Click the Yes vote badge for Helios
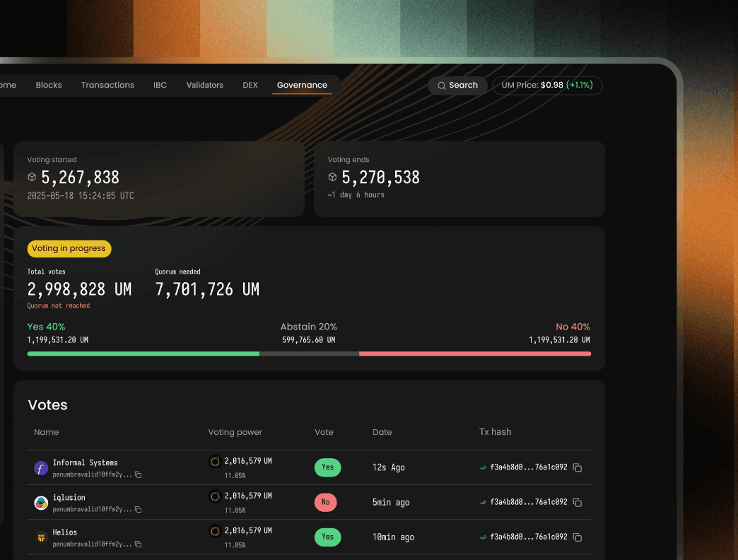 (x=327, y=537)
